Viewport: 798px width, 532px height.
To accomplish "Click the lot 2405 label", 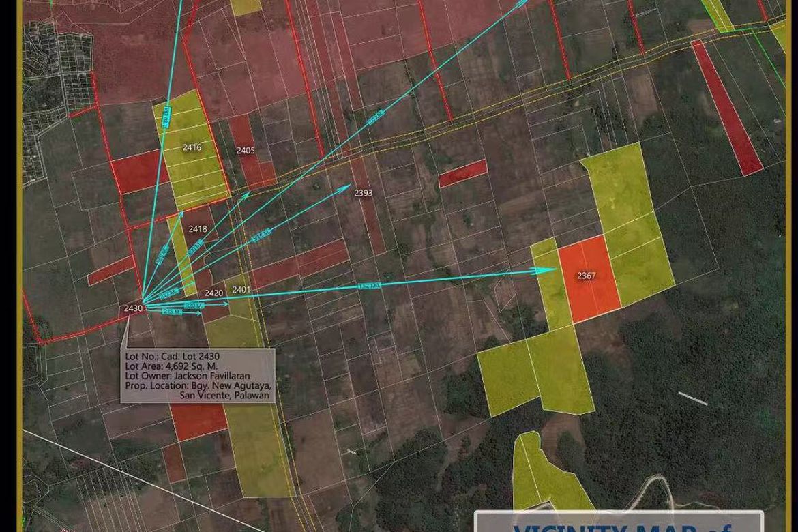I will [x=246, y=151].
